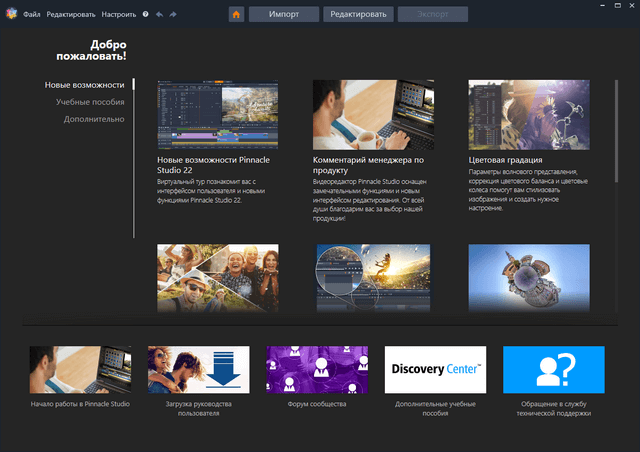Select Дополнительно in sidebar
The image size is (640, 452).
coord(94,119)
